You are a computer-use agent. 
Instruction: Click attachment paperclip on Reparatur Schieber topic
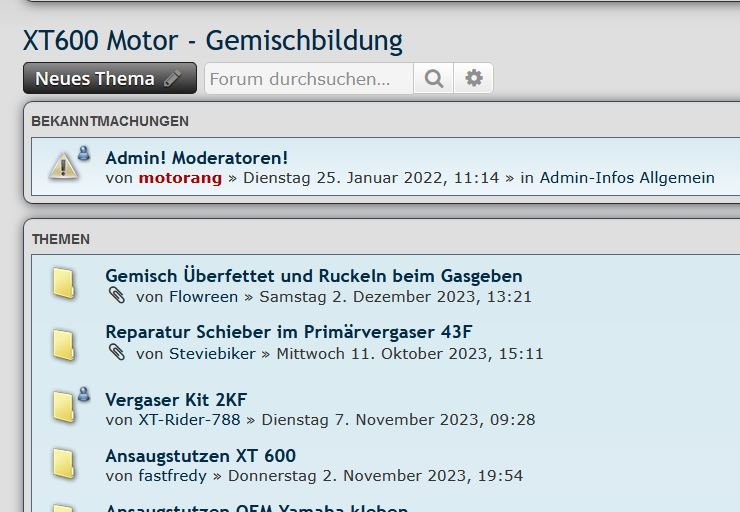(x=117, y=353)
